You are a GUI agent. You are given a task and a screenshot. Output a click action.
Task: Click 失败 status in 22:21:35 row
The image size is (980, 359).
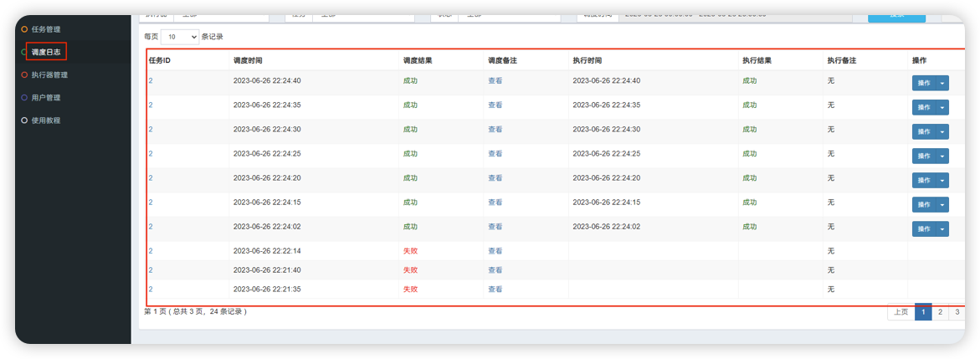(410, 290)
